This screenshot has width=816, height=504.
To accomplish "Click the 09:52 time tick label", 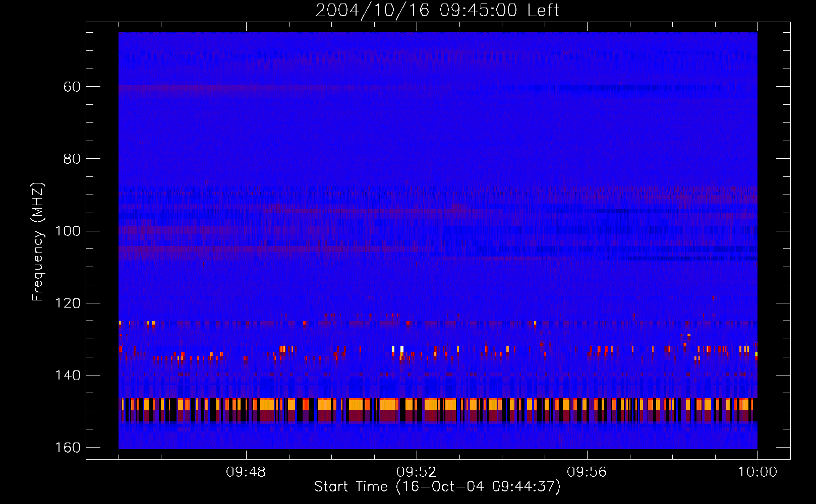I will coord(416,472).
